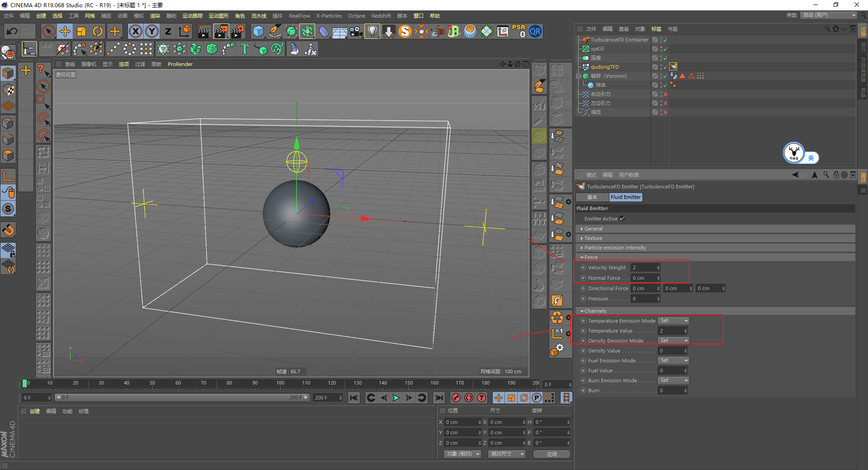Toggle X axis lock icon
Image resolution: width=868 pixels, height=470 pixels.
pos(135,31)
